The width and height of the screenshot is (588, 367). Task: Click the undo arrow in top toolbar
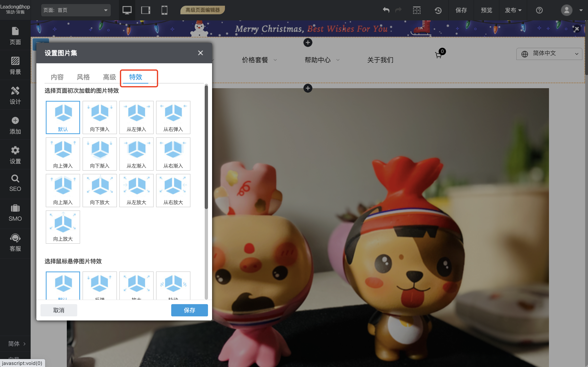386,10
